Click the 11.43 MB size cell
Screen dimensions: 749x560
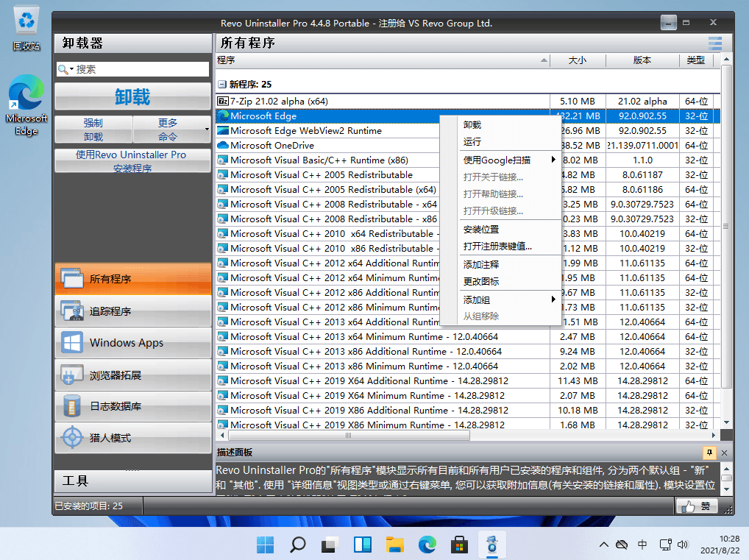[x=578, y=381]
